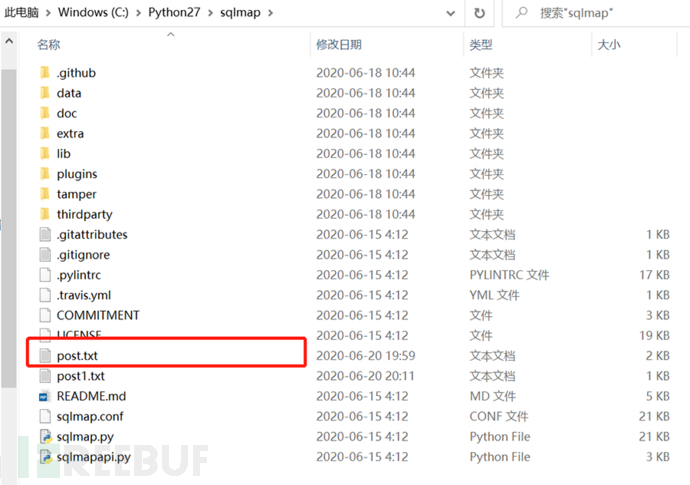The height and width of the screenshot is (485, 690).
Task: Select the lib folder name
Action: (x=63, y=154)
